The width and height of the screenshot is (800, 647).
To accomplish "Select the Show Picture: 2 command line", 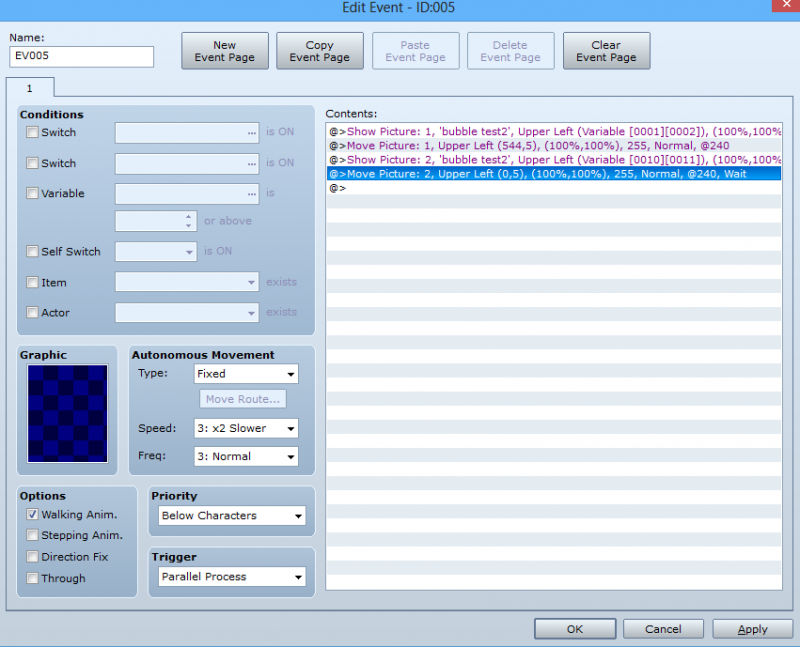I will pos(554,160).
